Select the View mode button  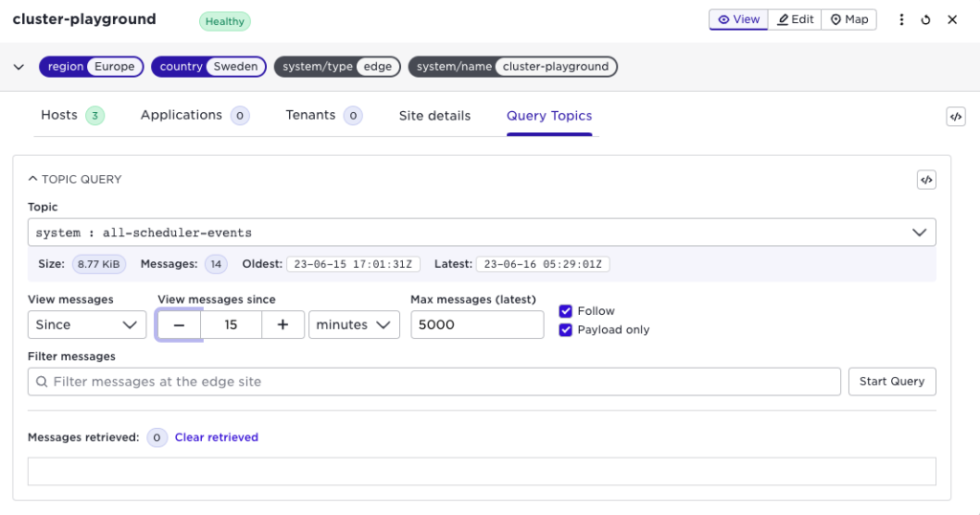(738, 19)
